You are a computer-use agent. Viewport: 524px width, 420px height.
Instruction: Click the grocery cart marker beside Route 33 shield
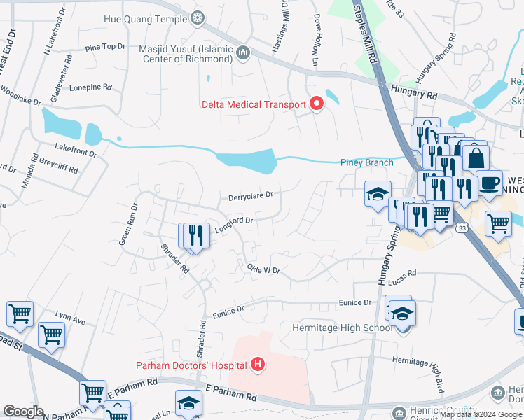tap(442, 213)
